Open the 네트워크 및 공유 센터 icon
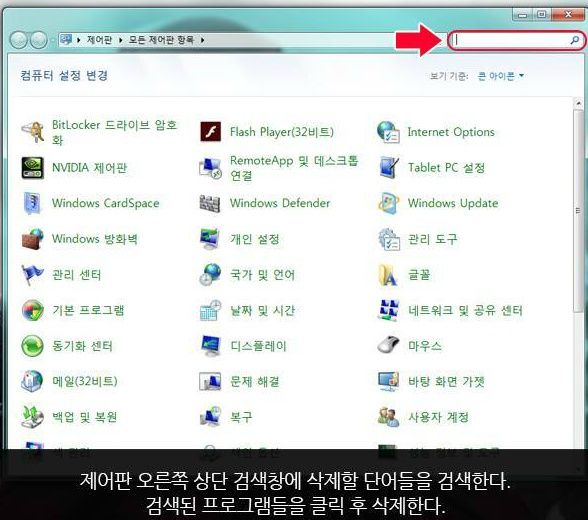The width and height of the screenshot is (588, 520). pyautogui.click(x=388, y=310)
